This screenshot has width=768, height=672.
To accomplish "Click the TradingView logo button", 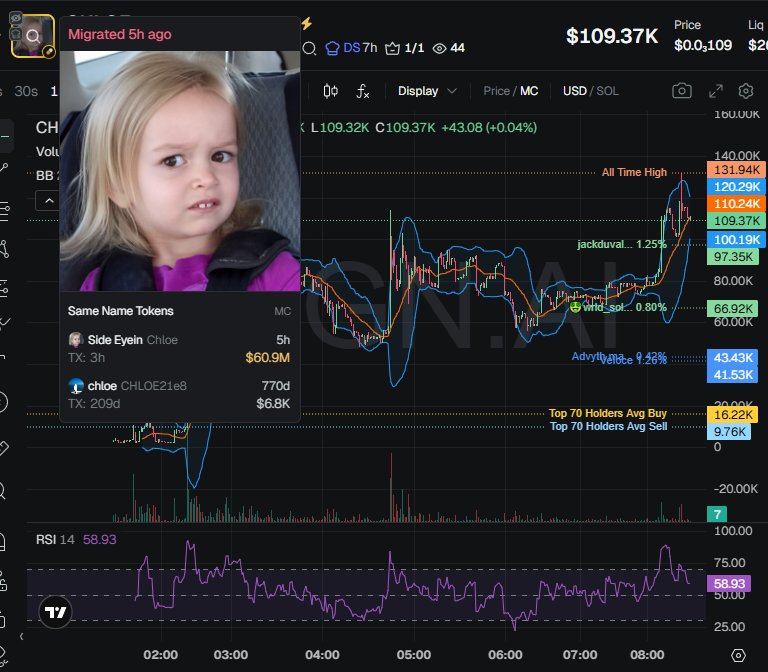I will pos(55,612).
